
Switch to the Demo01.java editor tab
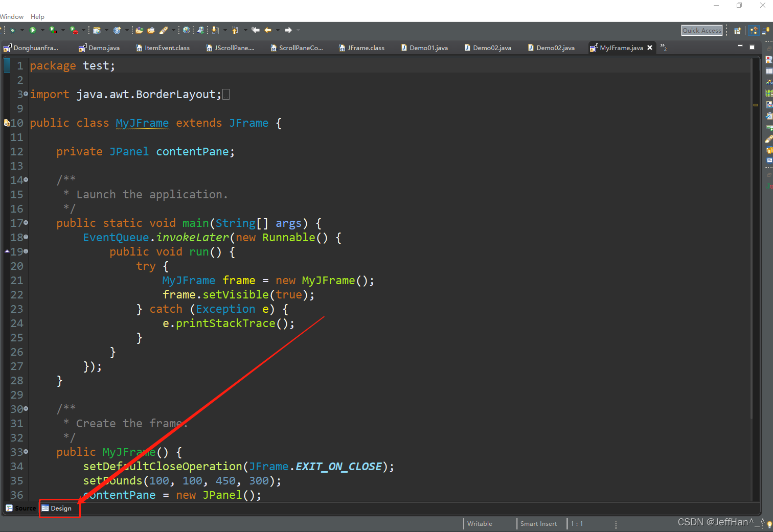(428, 48)
